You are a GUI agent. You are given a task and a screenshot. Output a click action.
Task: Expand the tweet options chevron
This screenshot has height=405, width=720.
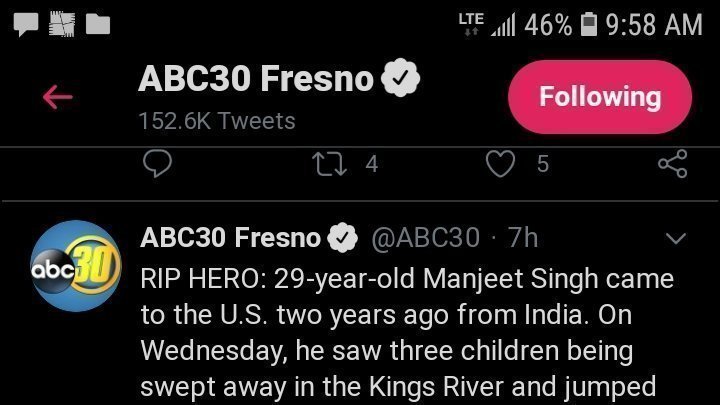coord(677,238)
